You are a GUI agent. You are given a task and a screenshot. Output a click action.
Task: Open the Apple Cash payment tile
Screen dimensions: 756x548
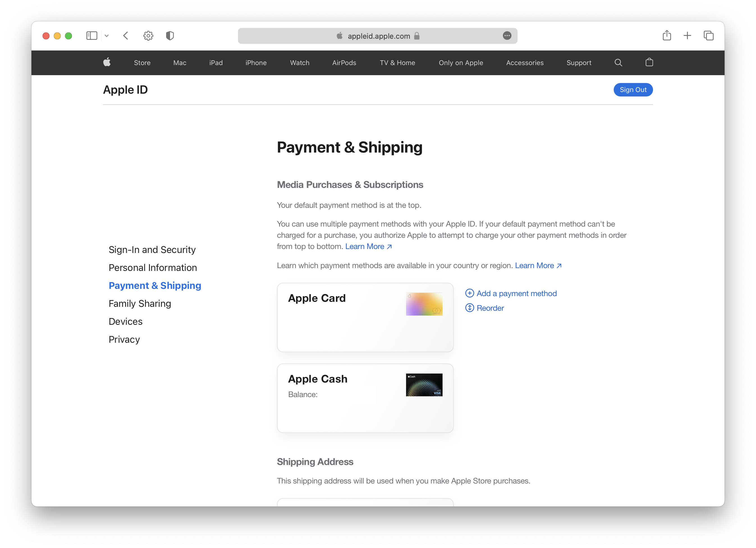[365, 399]
